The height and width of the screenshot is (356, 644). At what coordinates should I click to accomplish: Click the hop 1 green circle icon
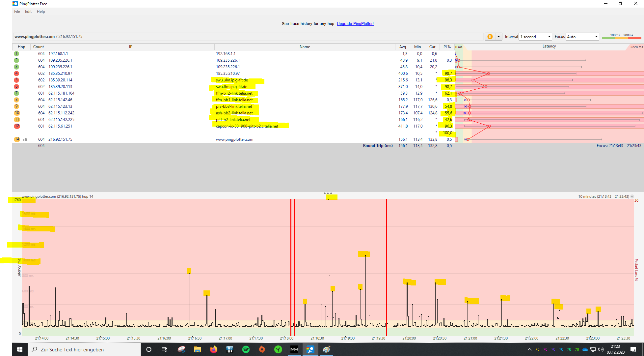click(x=16, y=54)
